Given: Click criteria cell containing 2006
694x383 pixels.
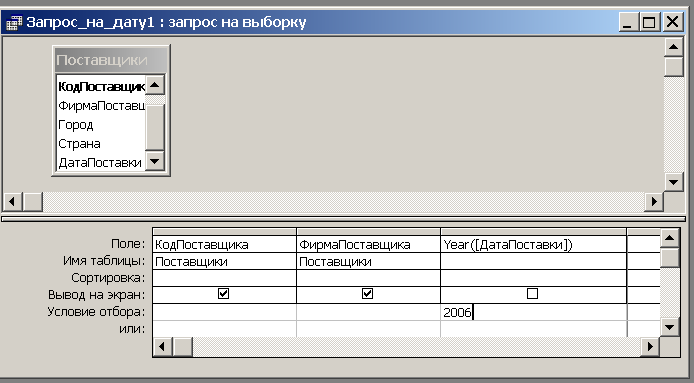Looking at the screenshot, I should (533, 312).
